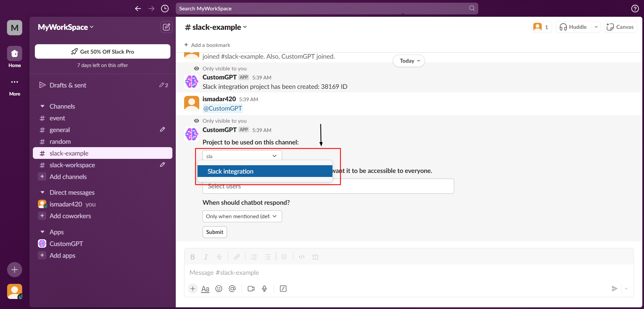Toggle the Aa formatting toolbar

[205, 289]
